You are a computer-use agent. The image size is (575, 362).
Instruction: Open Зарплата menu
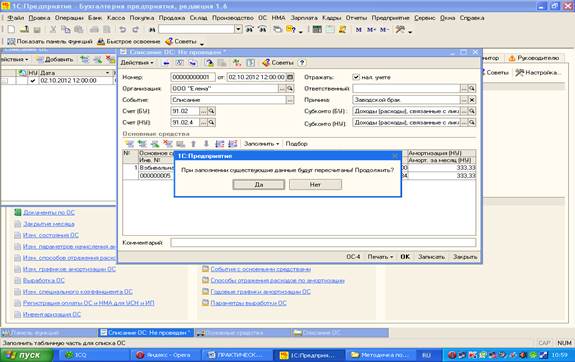[x=304, y=18]
